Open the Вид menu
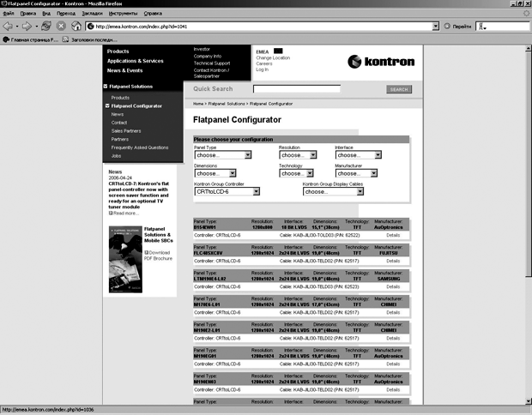The width and height of the screenshot is (532, 415). click(46, 14)
